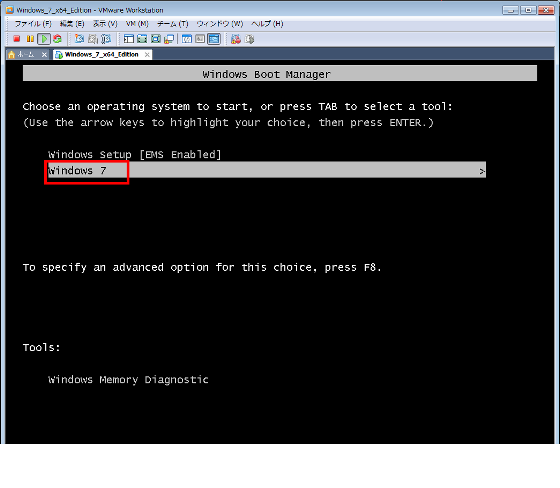Click the appliance view icon in toolbar
This screenshot has height=488, width=560.
[200, 39]
